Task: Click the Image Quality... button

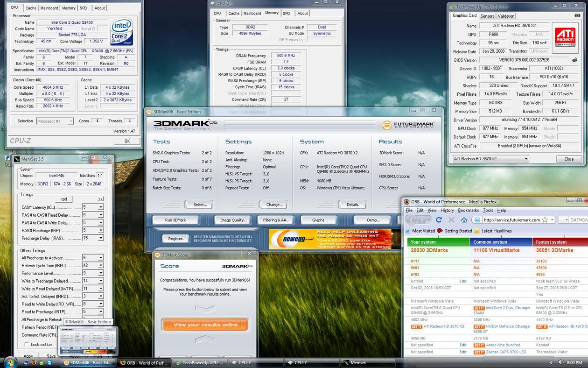Action: coord(233,220)
